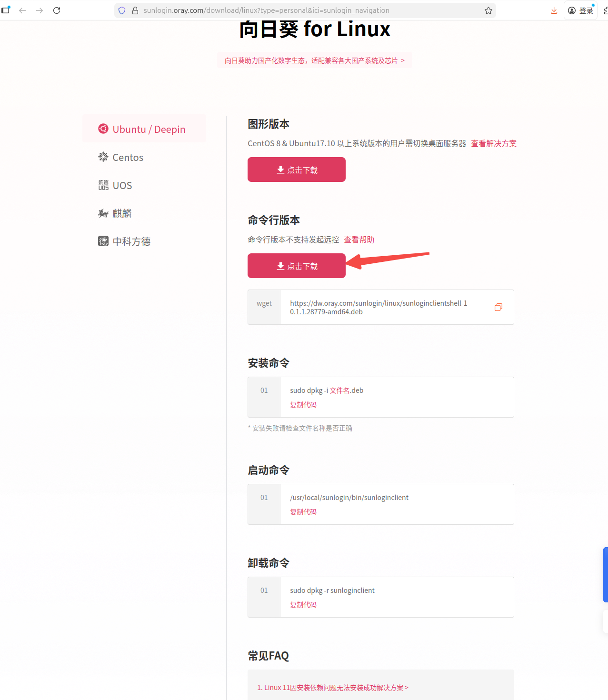The width and height of the screenshot is (608, 700).
Task: Click 复制代码 under 卸载命令
Action: pyautogui.click(x=303, y=605)
